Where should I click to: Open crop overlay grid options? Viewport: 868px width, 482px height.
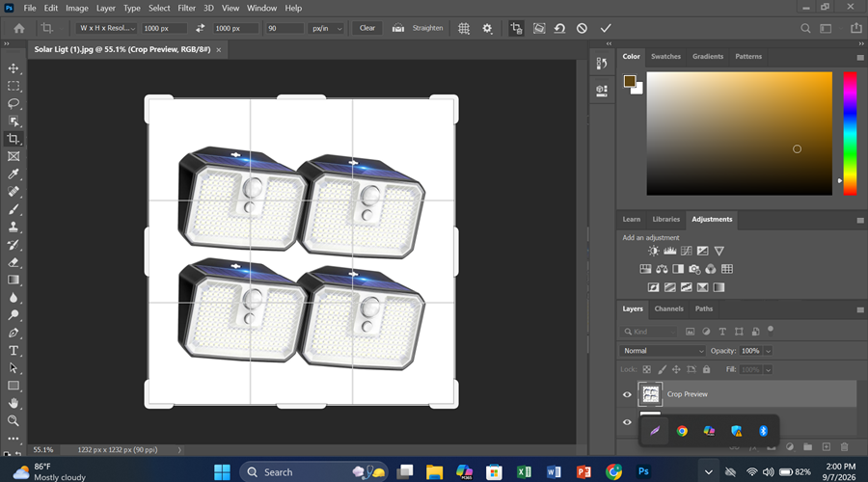(x=464, y=28)
